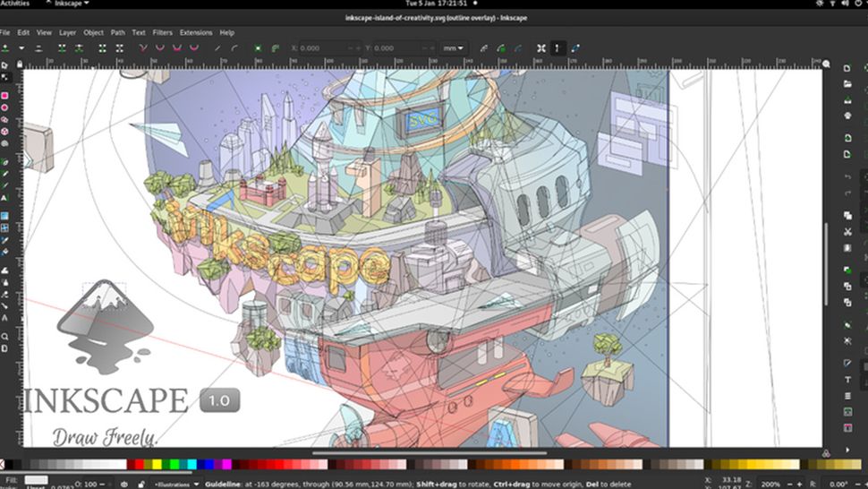
Task: Toggle layer lock in status bar
Action: (141, 484)
